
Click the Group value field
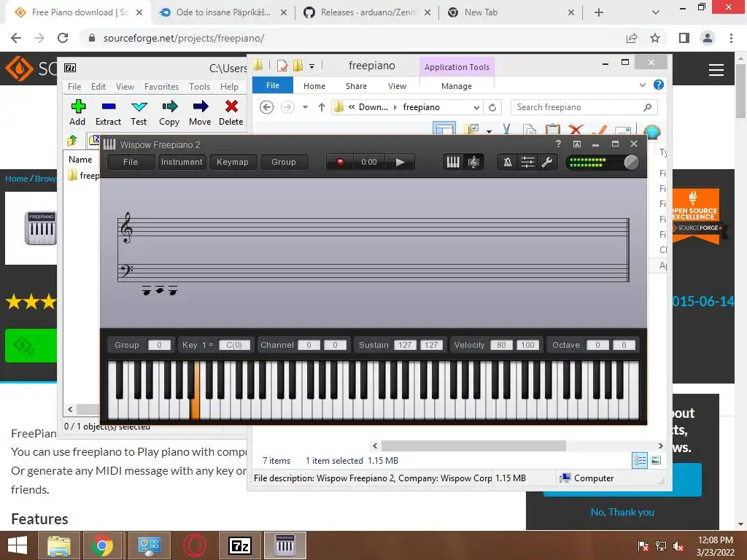(159, 345)
